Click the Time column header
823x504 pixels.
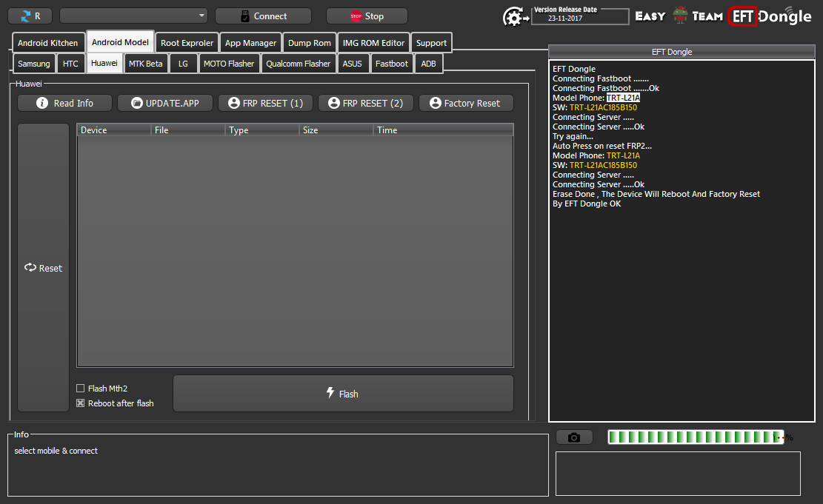(443, 130)
